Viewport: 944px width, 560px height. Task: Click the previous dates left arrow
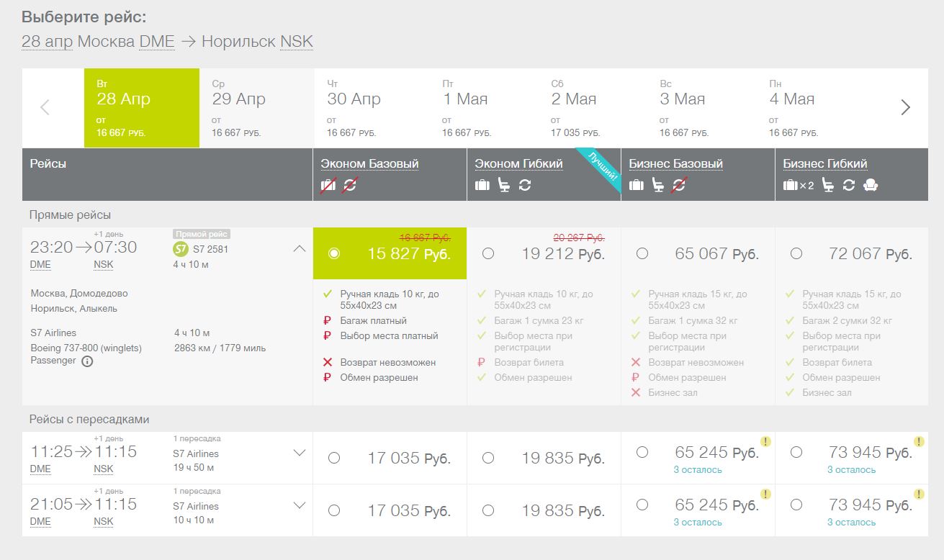click(x=45, y=108)
